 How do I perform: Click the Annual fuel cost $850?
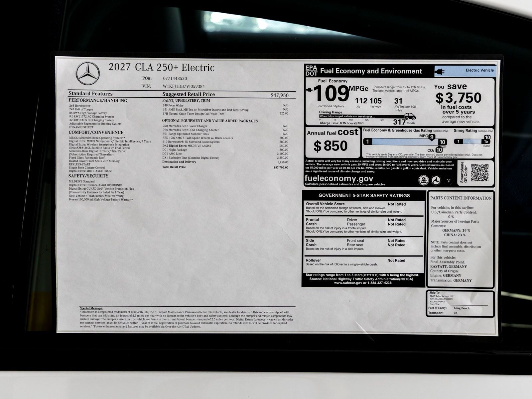[x=331, y=146]
